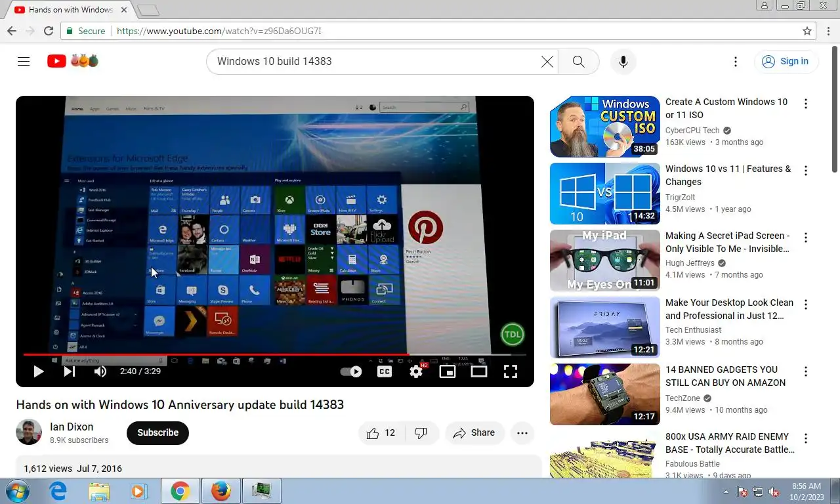
Task: Open options menu for Create A Custom Windows video
Action: click(x=806, y=104)
